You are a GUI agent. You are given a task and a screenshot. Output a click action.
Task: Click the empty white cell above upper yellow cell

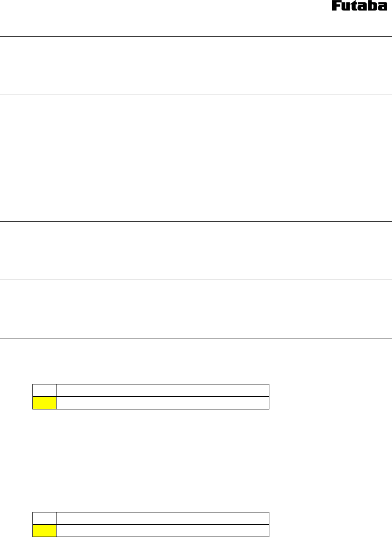(45, 391)
